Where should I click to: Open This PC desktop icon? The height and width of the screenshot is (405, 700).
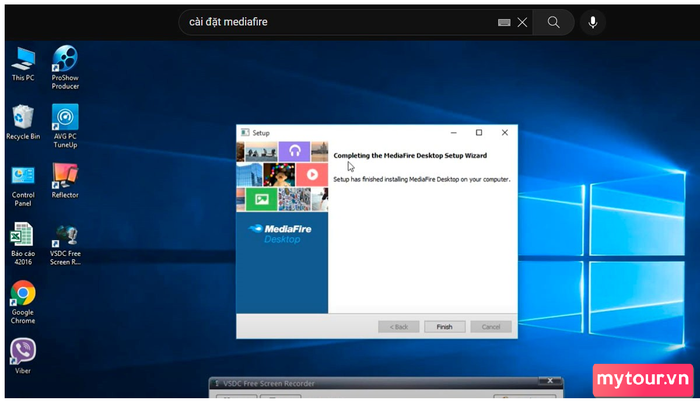pos(23,64)
